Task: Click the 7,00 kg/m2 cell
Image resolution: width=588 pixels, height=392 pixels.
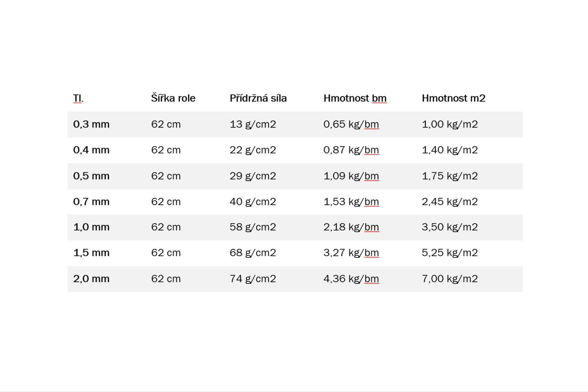Action: 450,279
